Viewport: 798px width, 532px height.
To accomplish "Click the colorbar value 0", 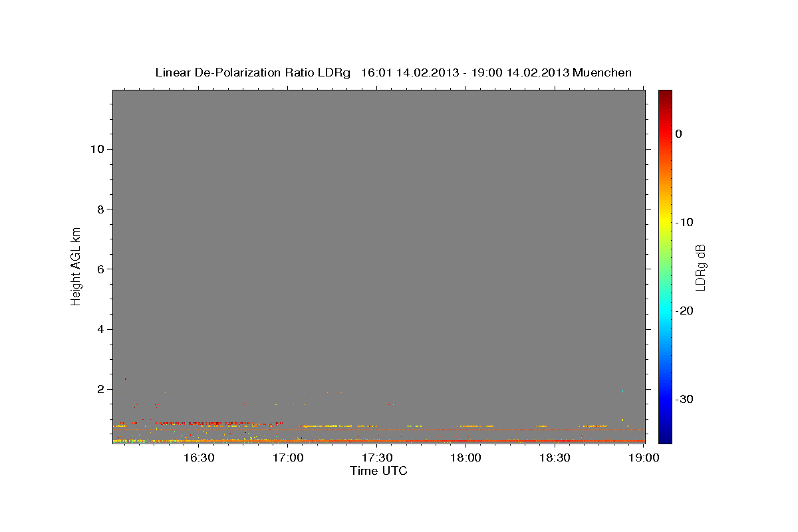I will [x=679, y=134].
